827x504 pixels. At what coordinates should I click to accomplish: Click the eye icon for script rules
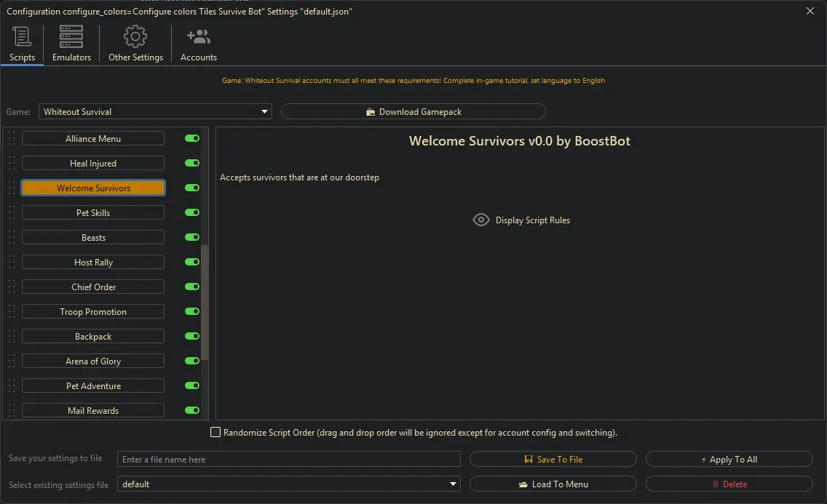point(481,220)
